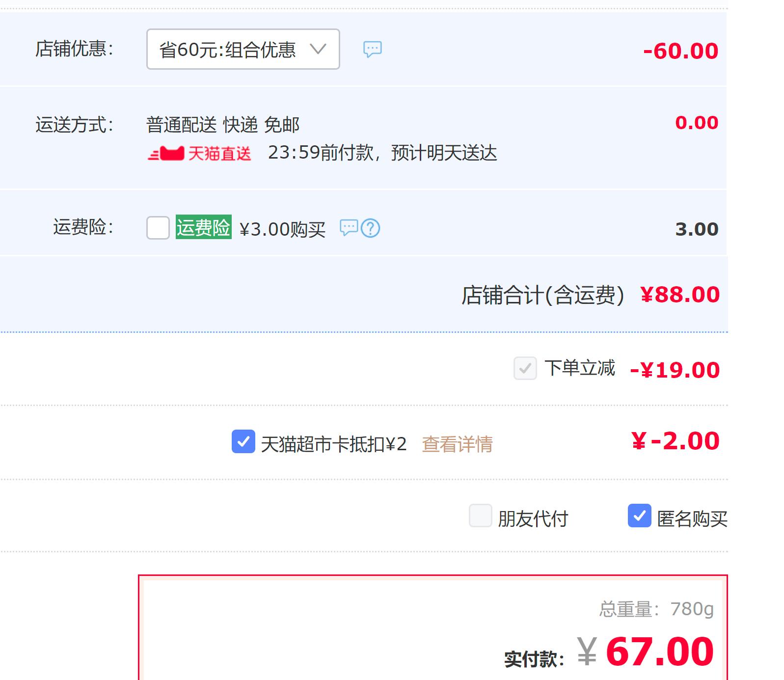Uncheck the 匿名购买 checkbox
This screenshot has width=784, height=680.
pyautogui.click(x=639, y=516)
